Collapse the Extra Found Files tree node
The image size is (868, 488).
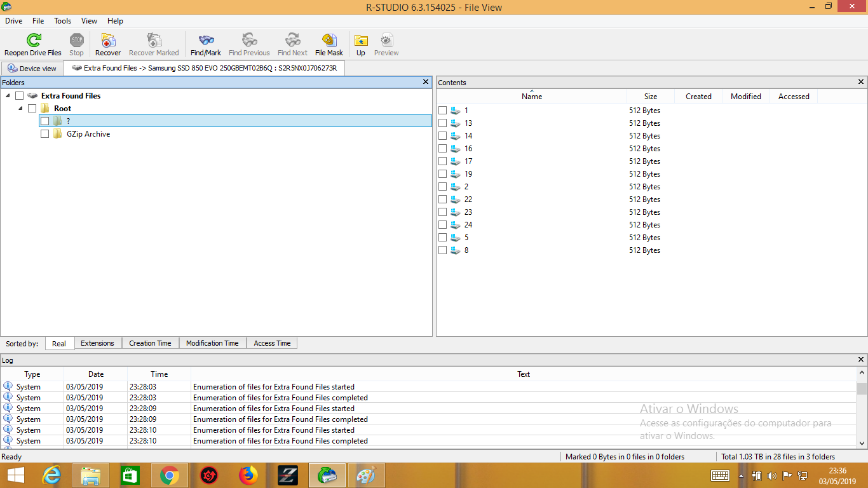coord(8,96)
